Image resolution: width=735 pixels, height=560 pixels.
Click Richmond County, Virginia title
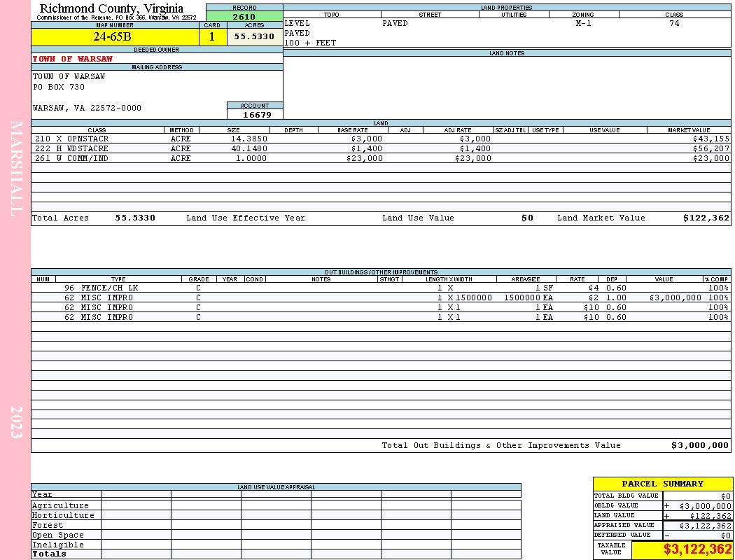click(x=111, y=8)
